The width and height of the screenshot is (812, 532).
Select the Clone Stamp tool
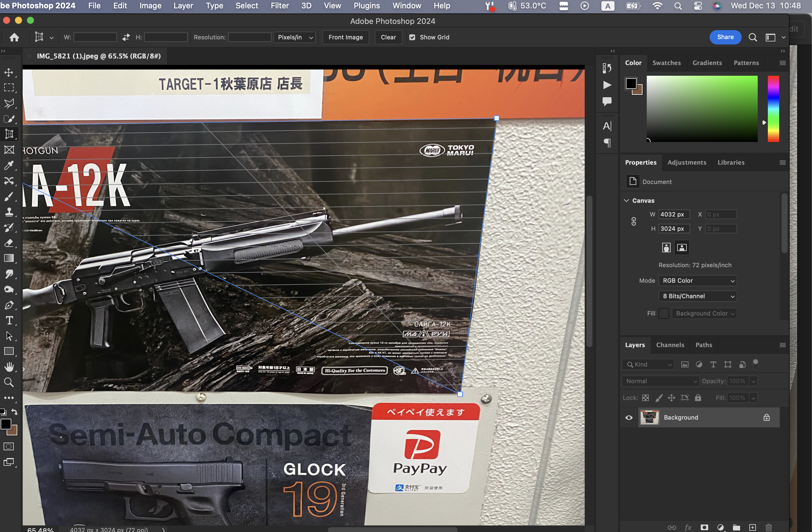(x=9, y=212)
